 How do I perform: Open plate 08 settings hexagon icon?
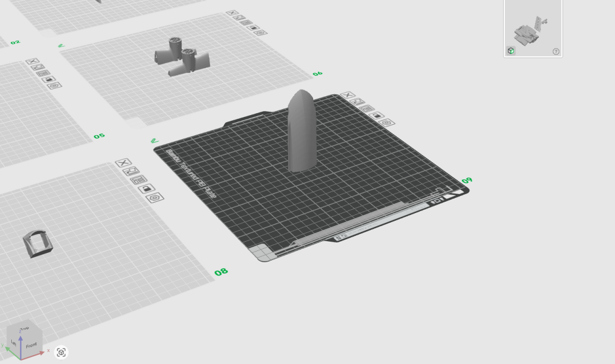pos(155,197)
